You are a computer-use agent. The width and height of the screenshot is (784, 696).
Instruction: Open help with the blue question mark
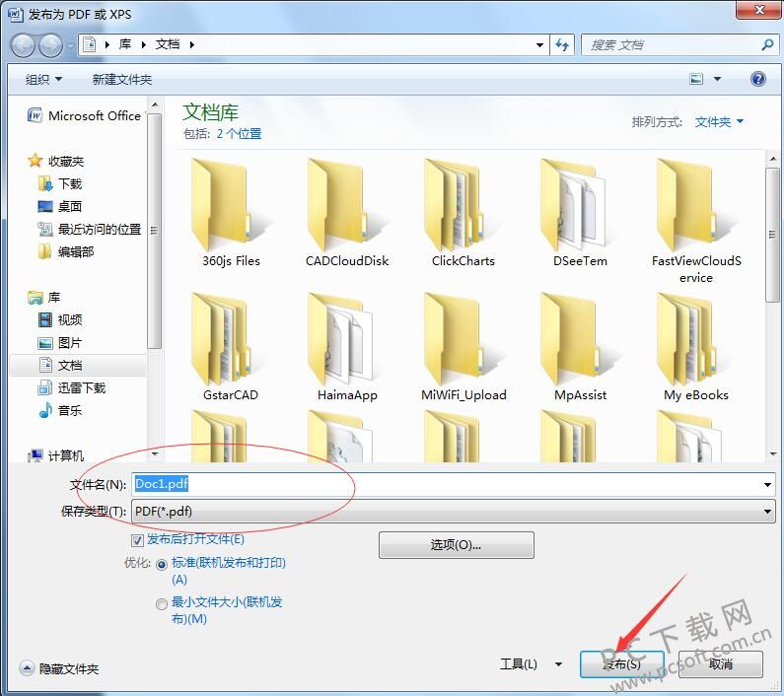click(758, 79)
